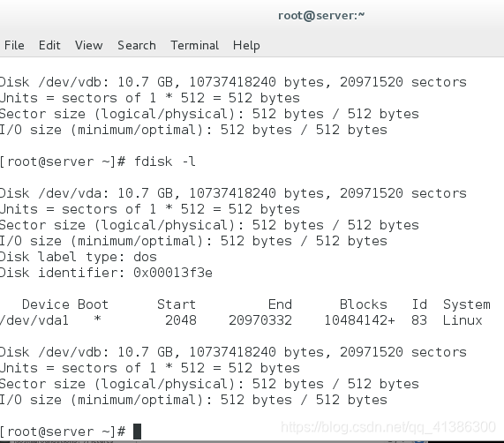Click the /dev/vda1 device entry
Viewport: 504px width, 443px height.
coord(34,320)
